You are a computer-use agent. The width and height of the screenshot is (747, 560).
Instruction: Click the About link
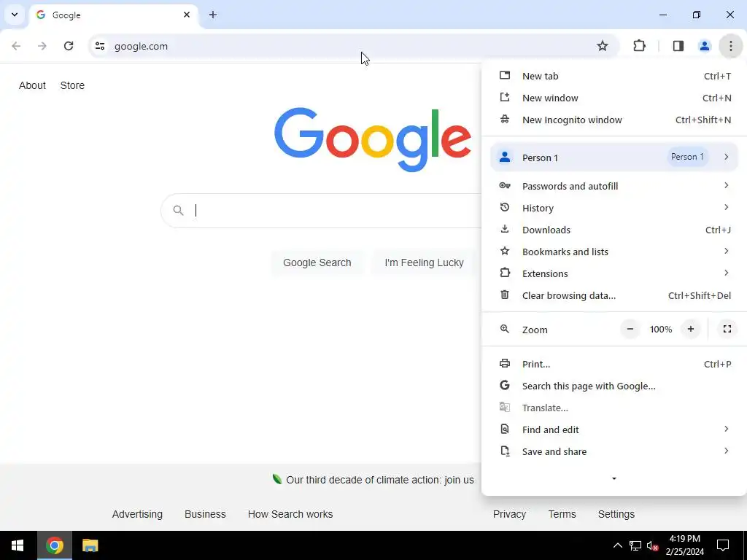(x=32, y=85)
